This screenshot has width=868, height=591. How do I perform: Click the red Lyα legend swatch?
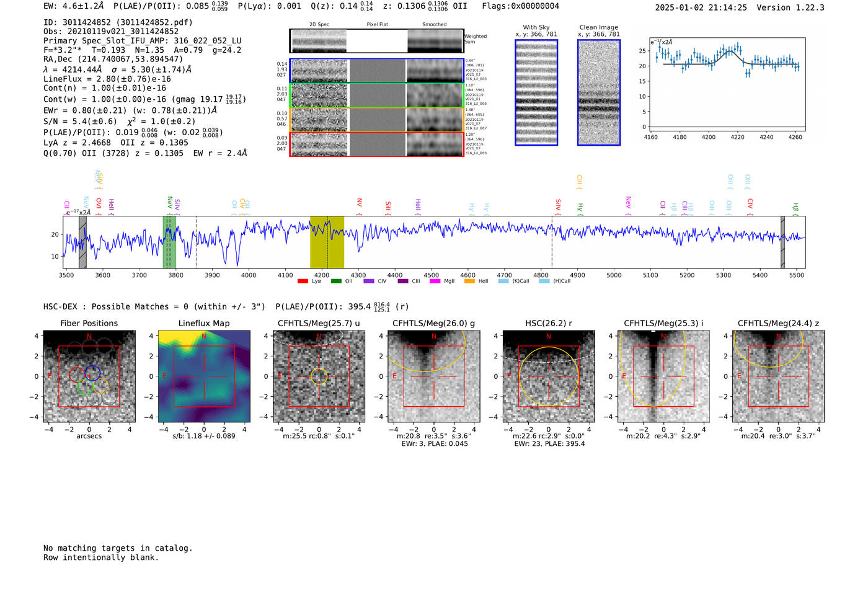coord(303,282)
